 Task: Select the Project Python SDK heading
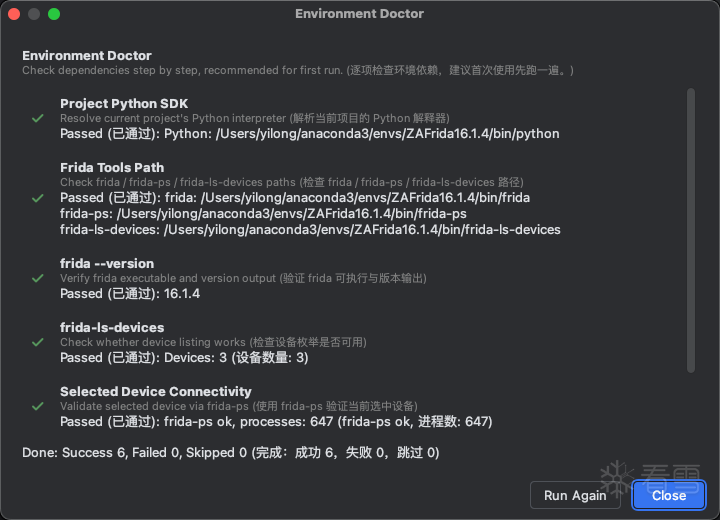click(124, 103)
